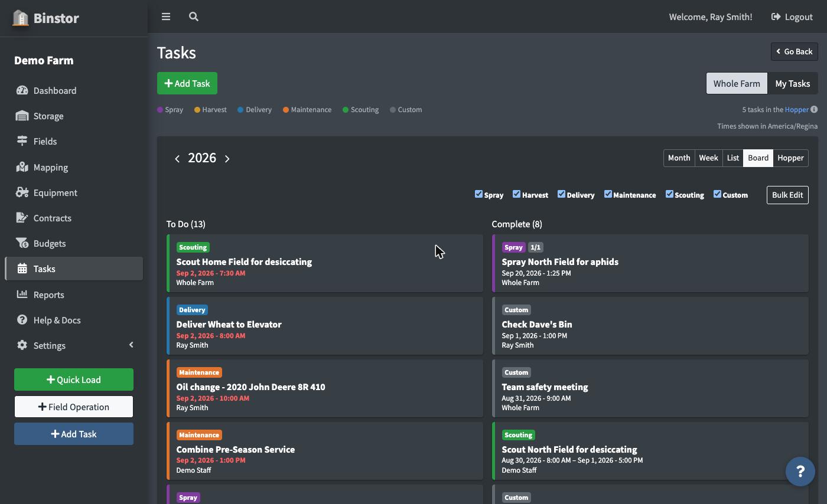
Task: Go to next year arrow
Action: (227, 158)
